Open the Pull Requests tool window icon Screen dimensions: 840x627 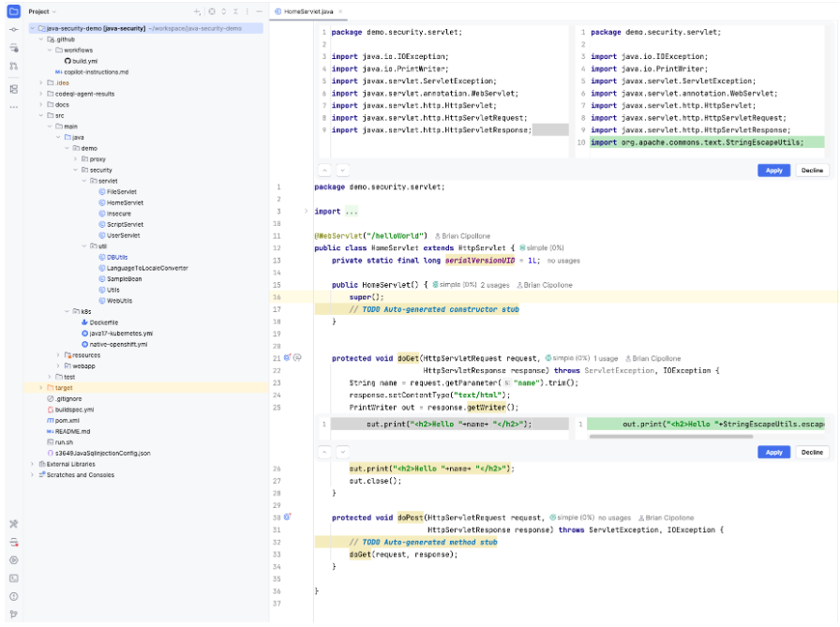(x=14, y=66)
